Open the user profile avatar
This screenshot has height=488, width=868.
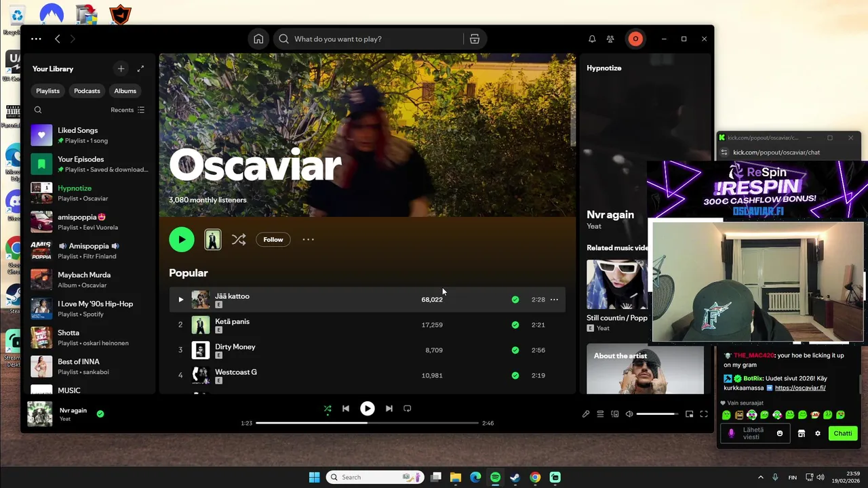(635, 39)
